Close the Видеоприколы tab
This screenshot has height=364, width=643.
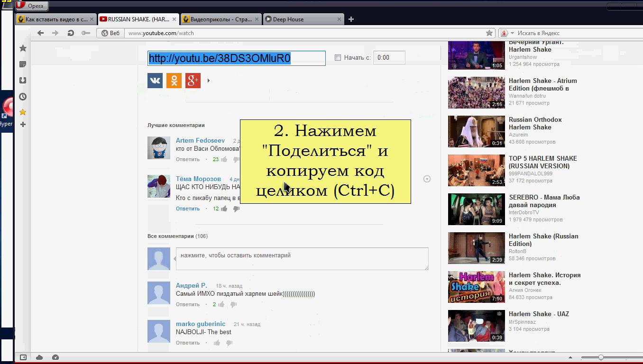[x=257, y=19]
